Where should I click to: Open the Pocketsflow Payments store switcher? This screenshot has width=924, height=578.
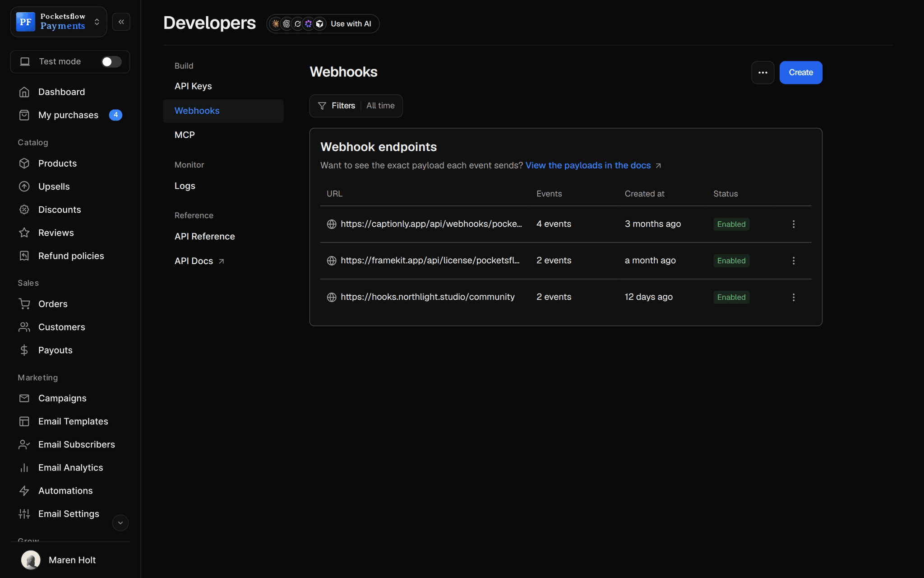point(59,22)
